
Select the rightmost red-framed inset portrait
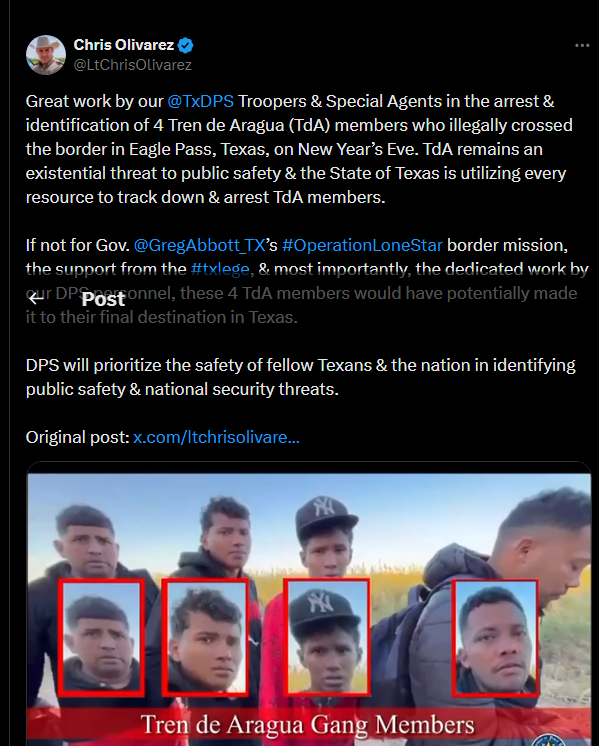pos(495,638)
